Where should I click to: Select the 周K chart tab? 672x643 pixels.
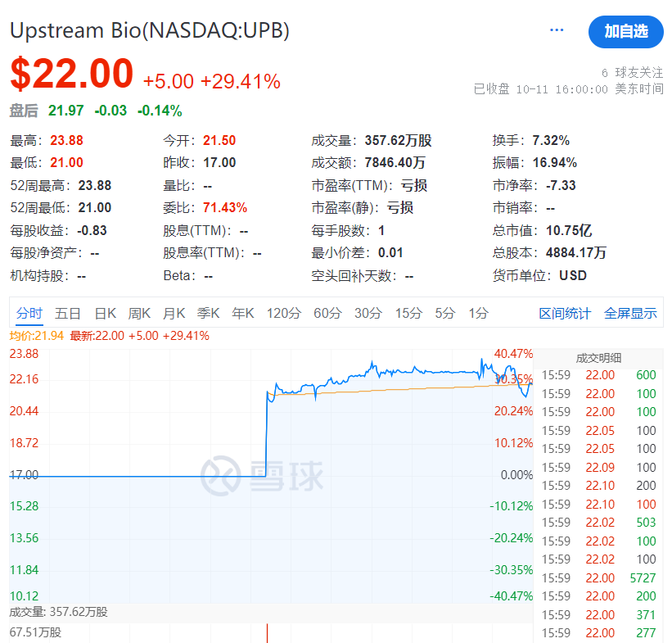coord(139,313)
